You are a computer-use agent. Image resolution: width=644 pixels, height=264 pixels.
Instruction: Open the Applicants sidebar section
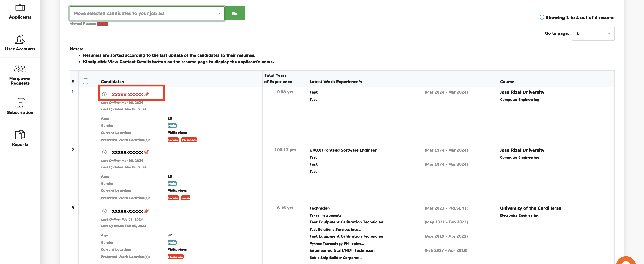20,12
